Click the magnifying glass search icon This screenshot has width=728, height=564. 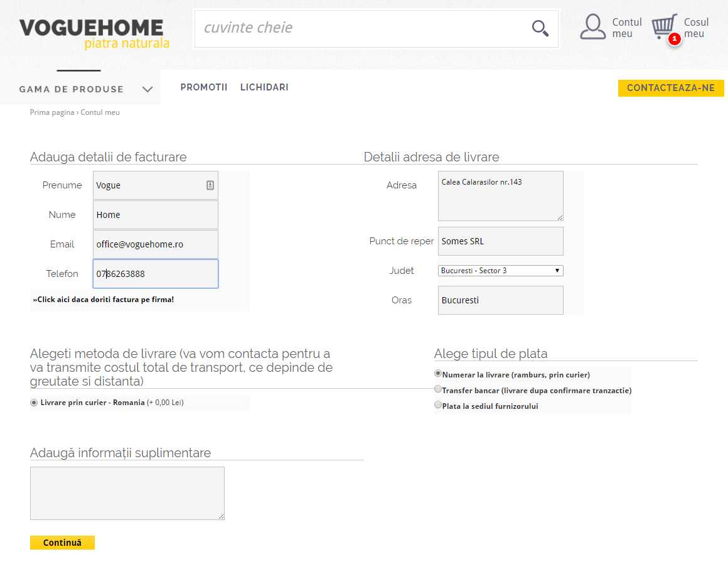540,28
